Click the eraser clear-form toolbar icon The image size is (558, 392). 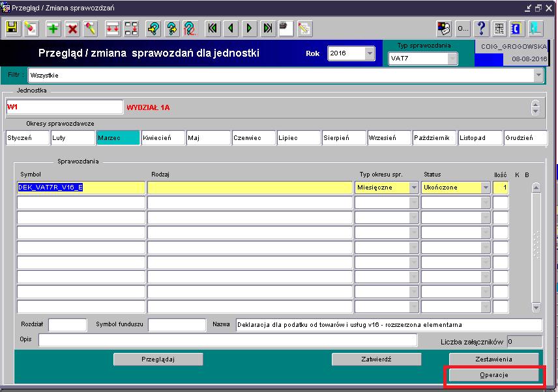[x=31, y=29]
